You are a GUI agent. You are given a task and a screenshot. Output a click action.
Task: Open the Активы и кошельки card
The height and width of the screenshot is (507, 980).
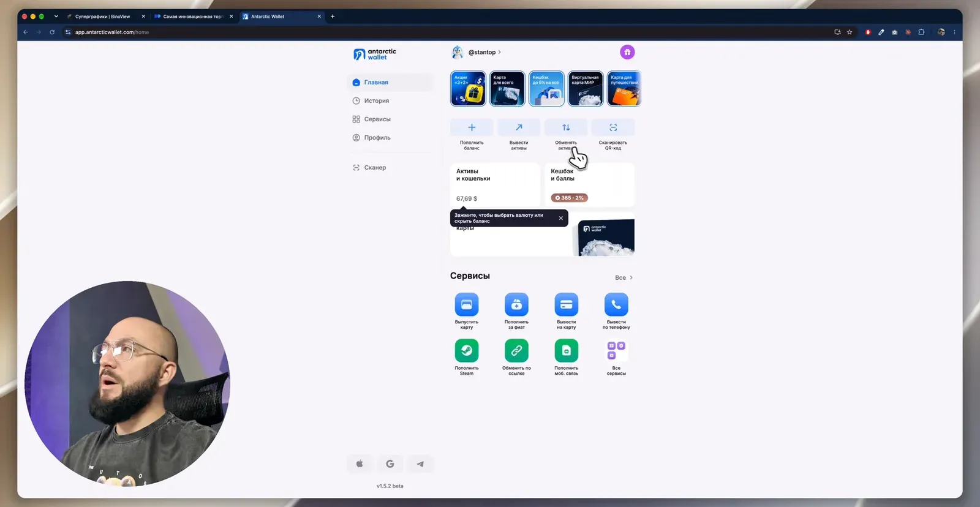495,185
